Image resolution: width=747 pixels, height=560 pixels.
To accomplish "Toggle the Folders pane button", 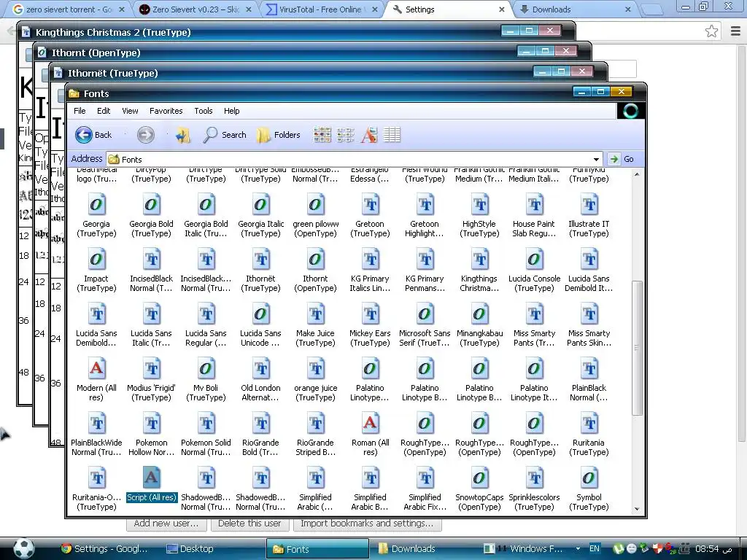I will (x=278, y=135).
